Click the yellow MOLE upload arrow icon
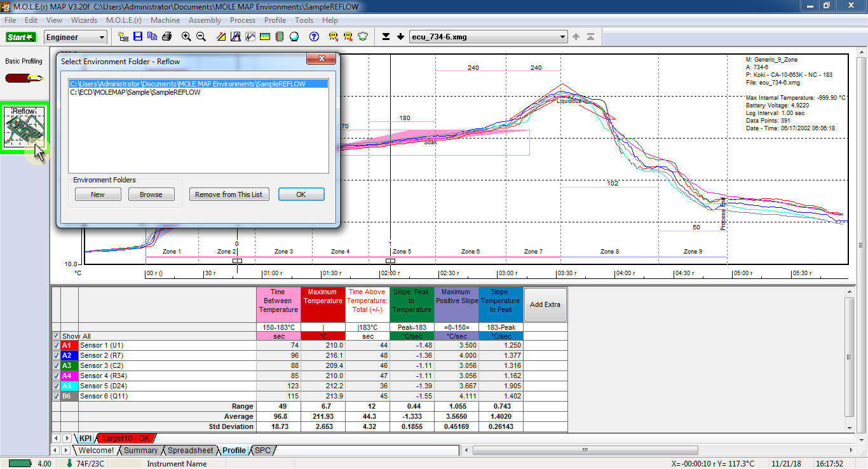This screenshot has width=868, height=469. tap(348, 37)
